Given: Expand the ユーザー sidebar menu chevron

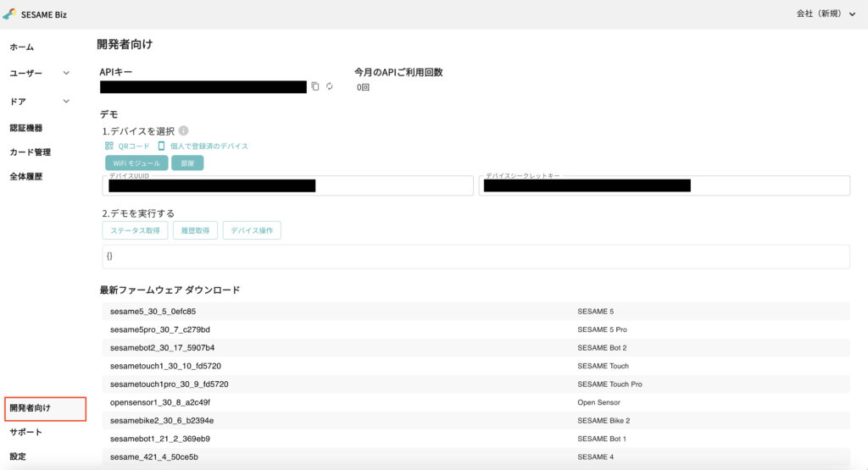Looking at the screenshot, I should (66, 73).
